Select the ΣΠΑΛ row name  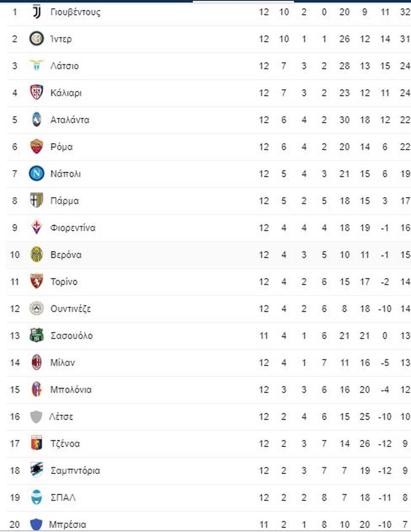63,498
